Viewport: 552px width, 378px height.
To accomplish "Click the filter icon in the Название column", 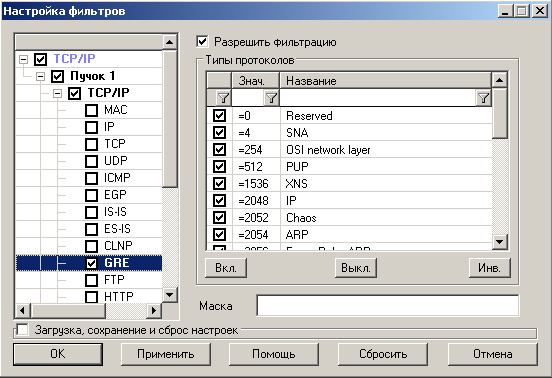I will tap(483, 97).
